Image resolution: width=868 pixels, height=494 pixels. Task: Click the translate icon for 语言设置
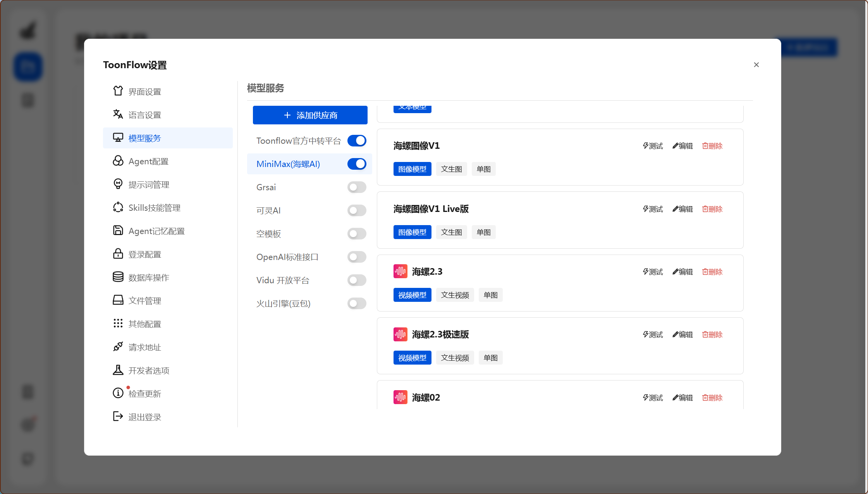[118, 114]
